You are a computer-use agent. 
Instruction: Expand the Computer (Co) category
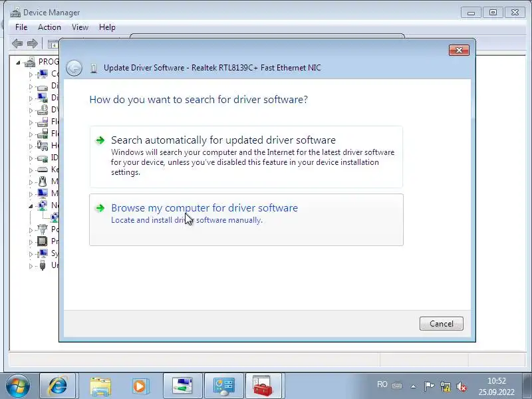[31, 74]
